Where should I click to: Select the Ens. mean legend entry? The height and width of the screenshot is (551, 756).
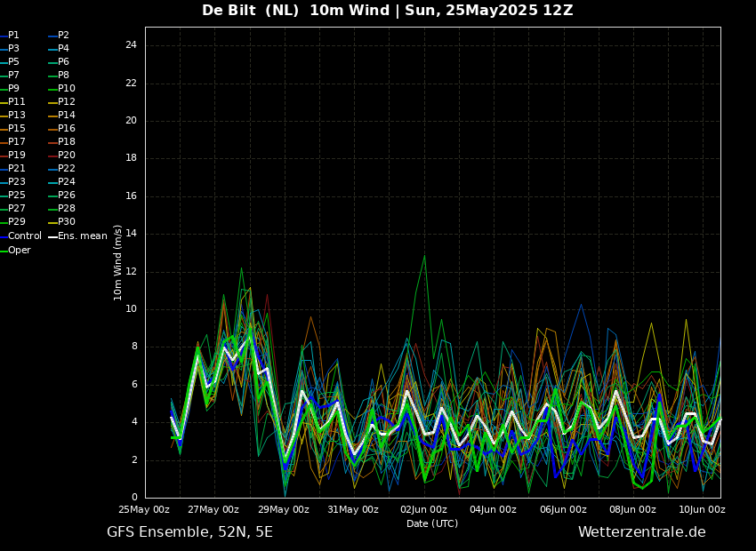[x=82, y=236]
